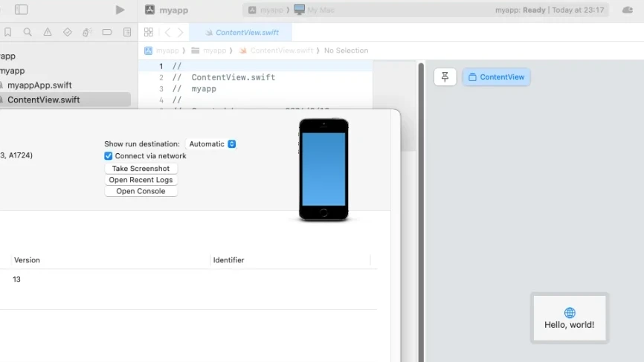Run the app with the Play button
Viewport: 644px width, 362px height.
point(120,10)
